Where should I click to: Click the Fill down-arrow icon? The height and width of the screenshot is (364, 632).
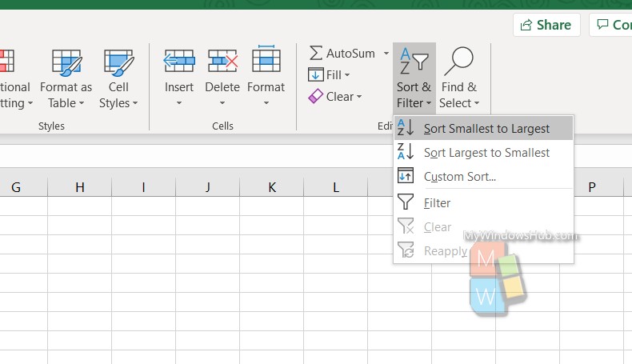[315, 74]
